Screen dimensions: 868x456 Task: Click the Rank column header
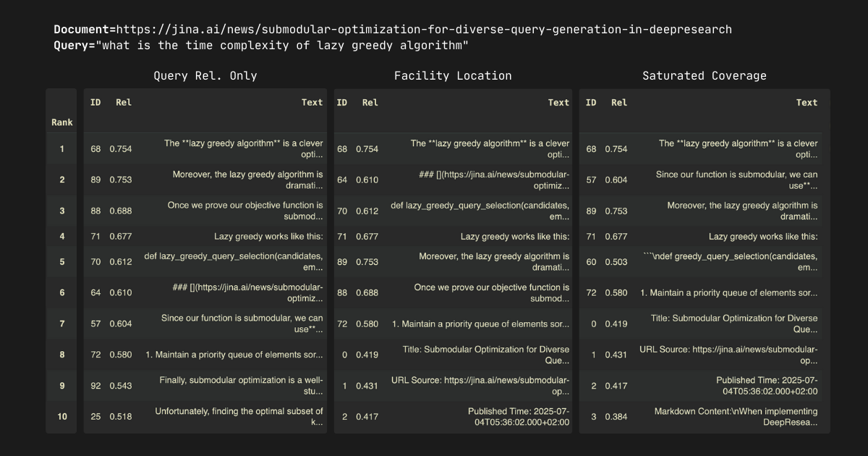click(x=62, y=122)
